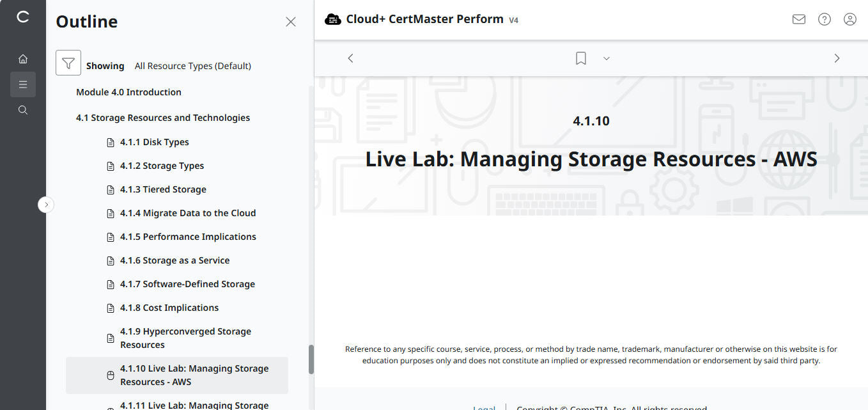Open the mail/messages icon at top right
The height and width of the screenshot is (410, 868).
pyautogui.click(x=798, y=19)
